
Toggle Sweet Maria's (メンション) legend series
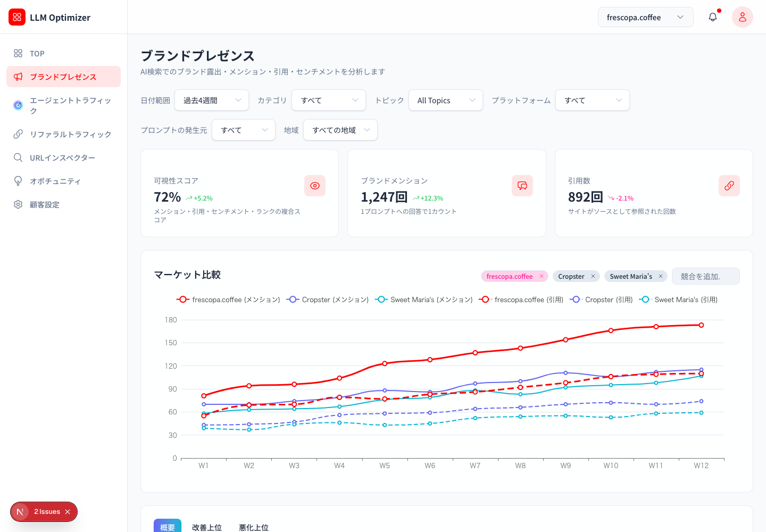(424, 300)
